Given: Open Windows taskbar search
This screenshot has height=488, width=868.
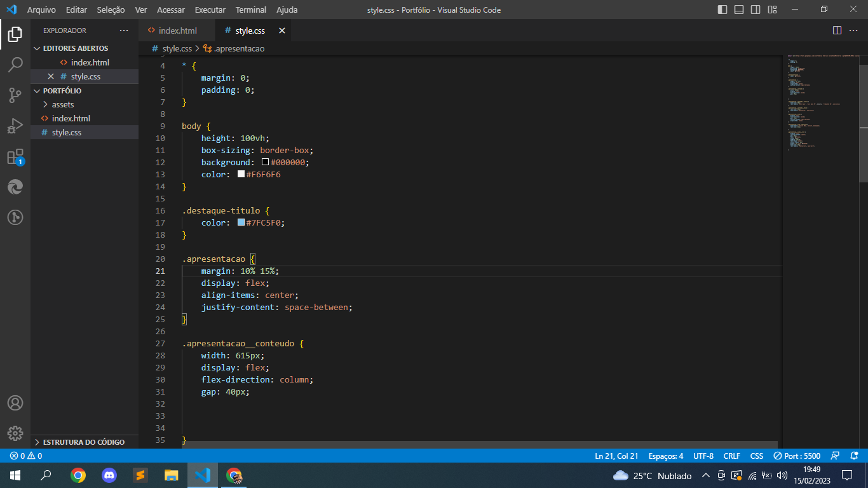Looking at the screenshot, I should click(46, 475).
